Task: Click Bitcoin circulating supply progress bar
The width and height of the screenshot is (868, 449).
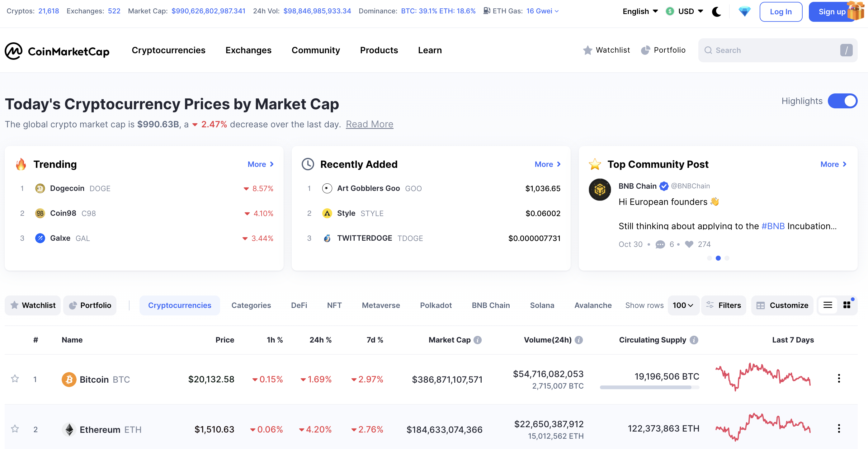Action: coord(649,387)
